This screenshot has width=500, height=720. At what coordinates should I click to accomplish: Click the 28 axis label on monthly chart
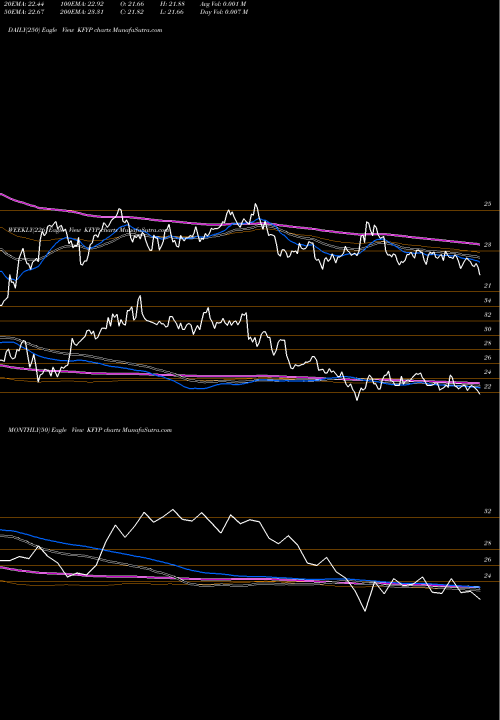488,543
